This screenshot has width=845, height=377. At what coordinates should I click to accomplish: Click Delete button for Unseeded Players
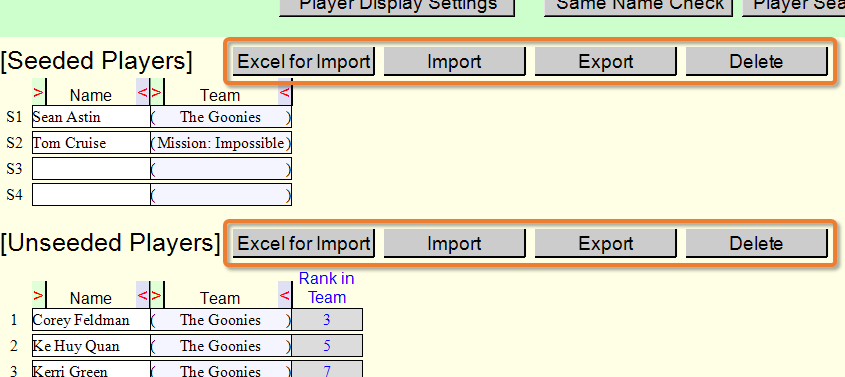[756, 243]
